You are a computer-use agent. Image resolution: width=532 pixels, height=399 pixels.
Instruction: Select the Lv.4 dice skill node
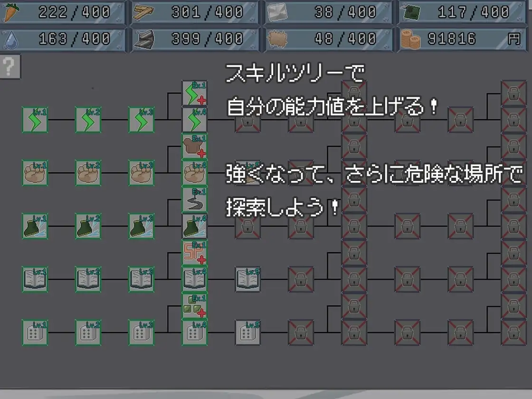[x=194, y=332]
